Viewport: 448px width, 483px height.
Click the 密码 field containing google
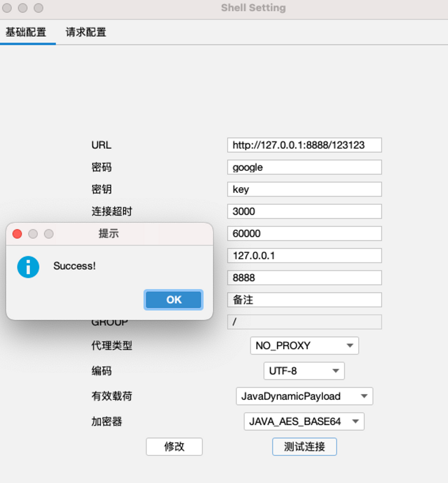pyautogui.click(x=304, y=167)
